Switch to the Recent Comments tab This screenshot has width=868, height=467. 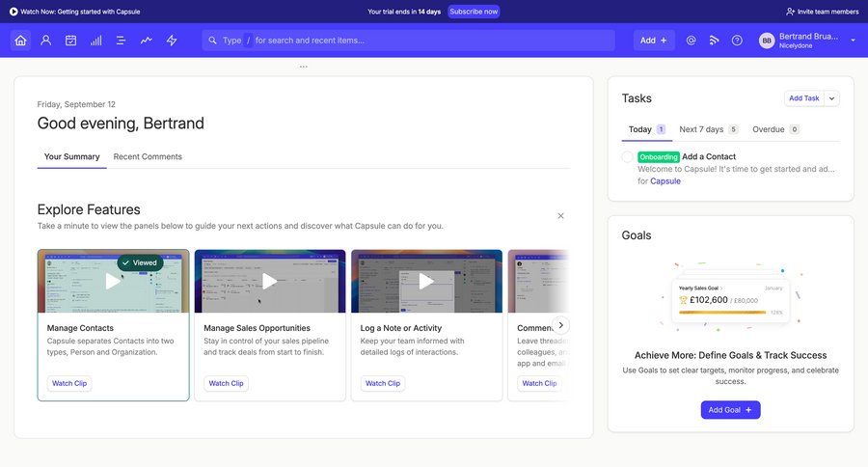click(x=148, y=156)
